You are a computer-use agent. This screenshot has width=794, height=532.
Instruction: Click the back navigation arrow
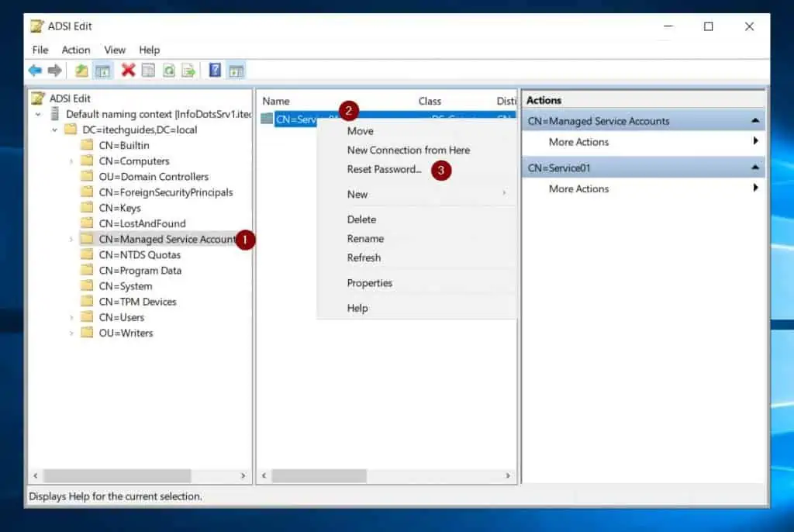[35, 70]
